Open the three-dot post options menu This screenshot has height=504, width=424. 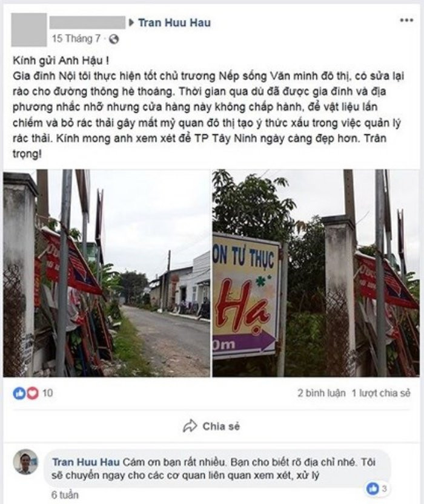coord(406,20)
